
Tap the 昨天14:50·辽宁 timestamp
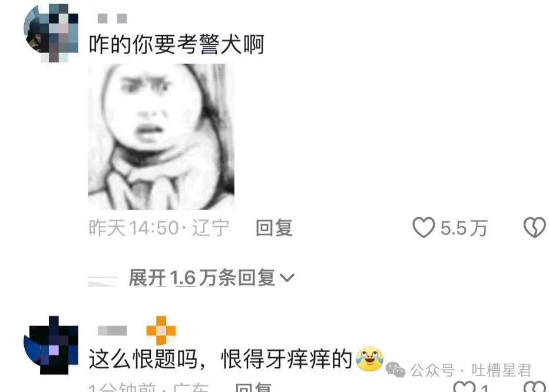pos(159,228)
